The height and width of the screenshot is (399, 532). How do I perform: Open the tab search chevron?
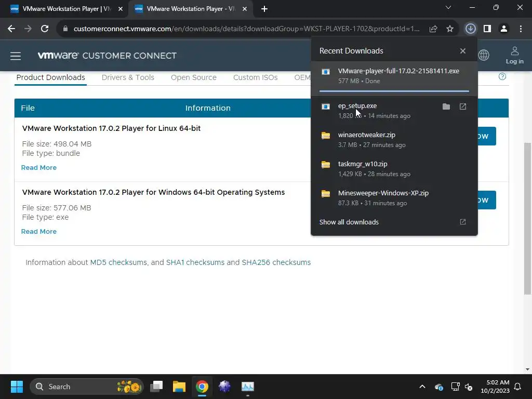(x=448, y=7)
